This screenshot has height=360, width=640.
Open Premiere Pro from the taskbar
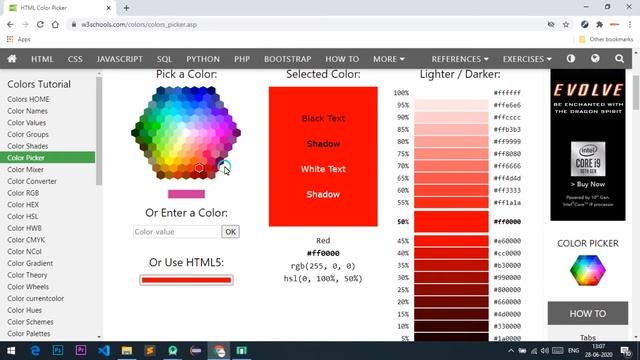(x=81, y=351)
